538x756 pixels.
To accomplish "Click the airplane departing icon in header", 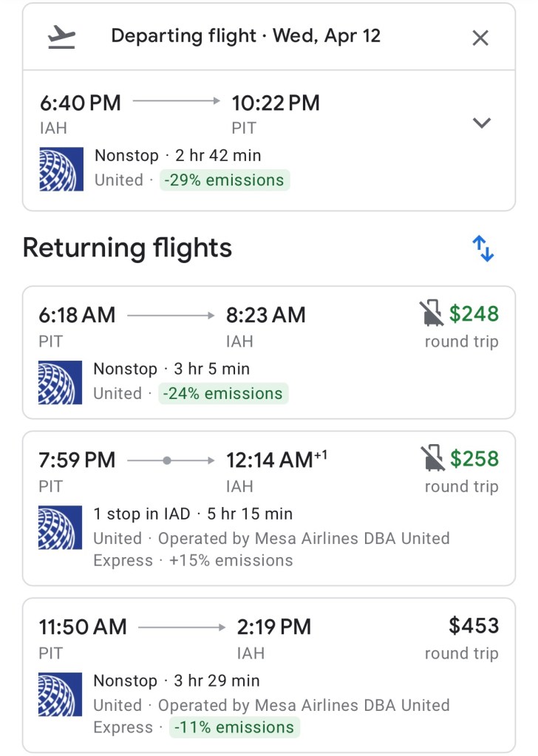I will [x=61, y=37].
